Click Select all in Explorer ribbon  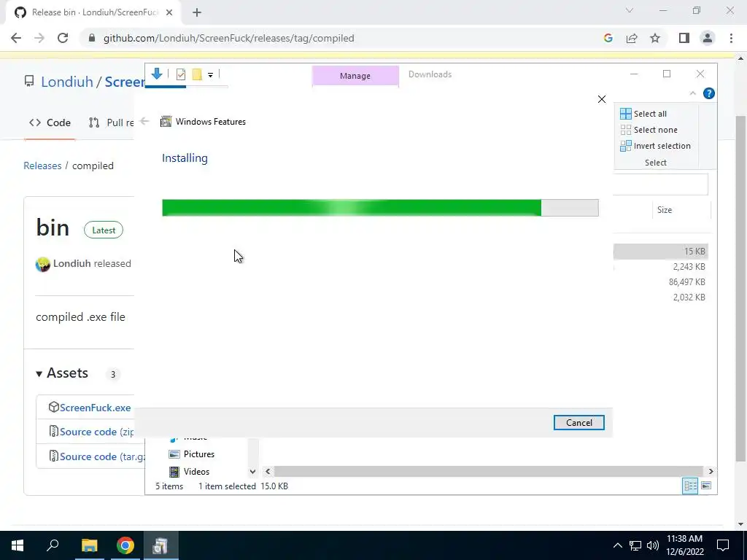643,114
